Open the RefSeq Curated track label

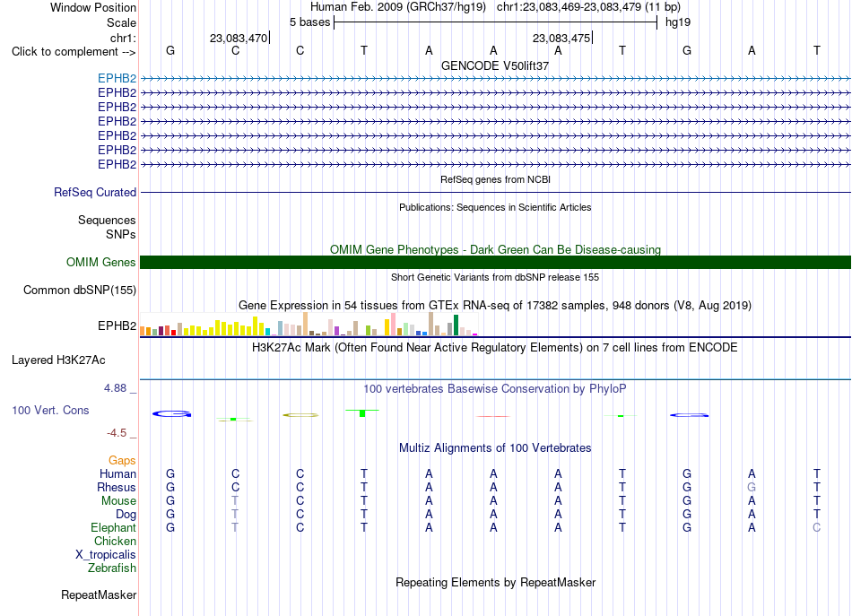[x=95, y=192]
